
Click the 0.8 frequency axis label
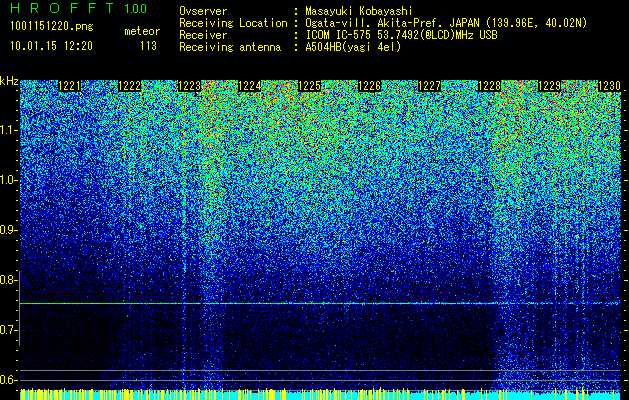point(8,280)
